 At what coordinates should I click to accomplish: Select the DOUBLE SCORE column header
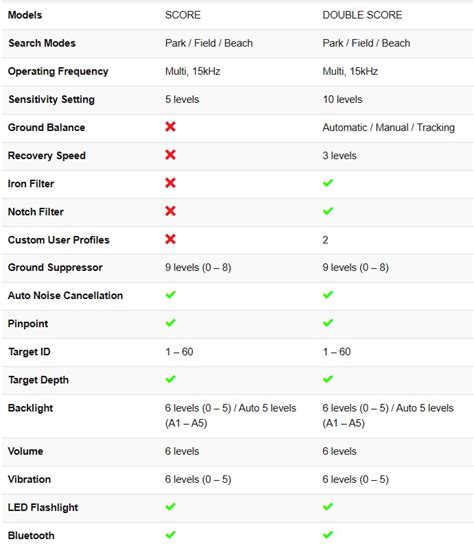pyautogui.click(x=362, y=15)
